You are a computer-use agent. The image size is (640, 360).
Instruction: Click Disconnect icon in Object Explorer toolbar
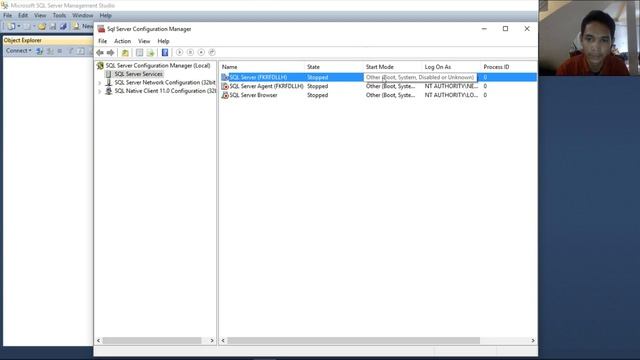coord(50,51)
